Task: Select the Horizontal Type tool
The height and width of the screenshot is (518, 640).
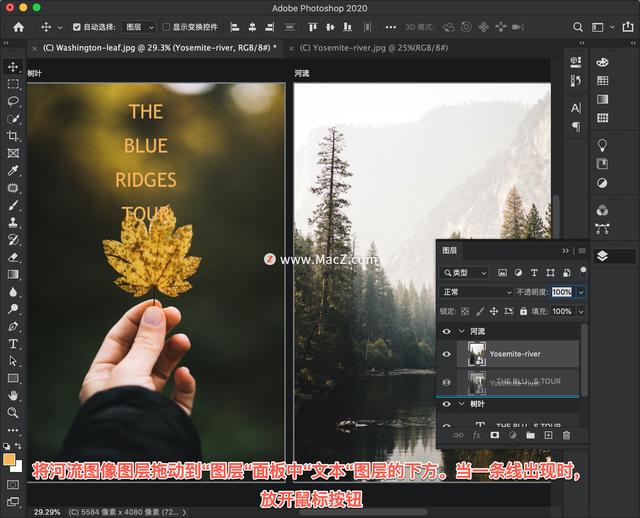Action: pos(13,343)
